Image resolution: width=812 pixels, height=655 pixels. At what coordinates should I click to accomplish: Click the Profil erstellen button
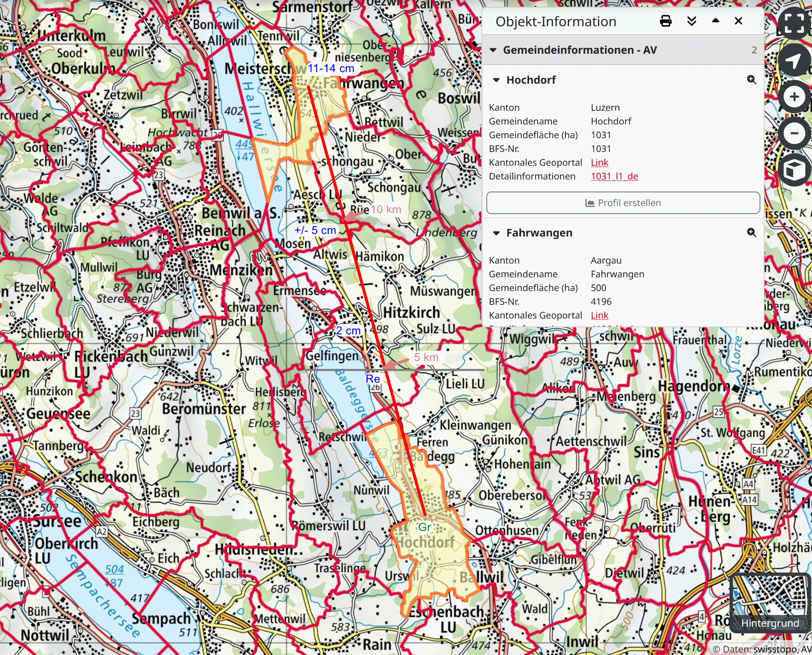click(x=623, y=203)
